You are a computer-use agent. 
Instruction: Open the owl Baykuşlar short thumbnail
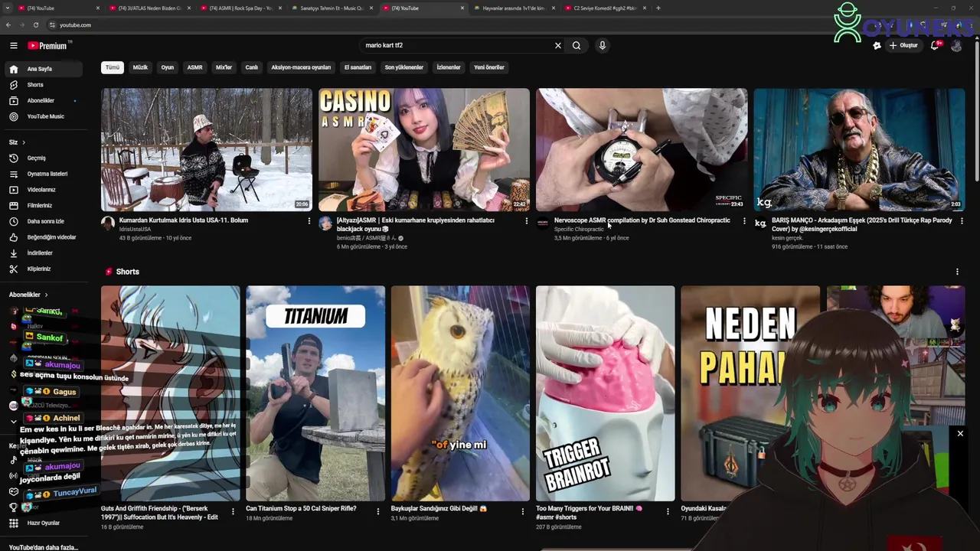pos(460,393)
